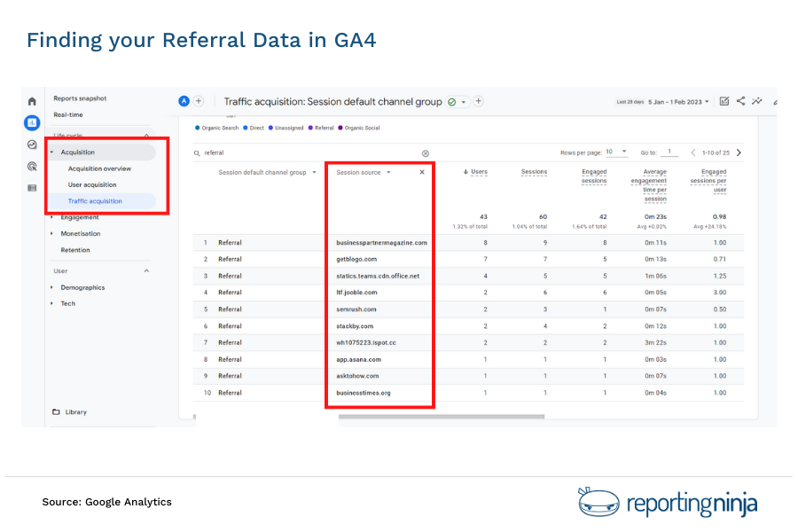Go to next page of results

pyautogui.click(x=739, y=153)
